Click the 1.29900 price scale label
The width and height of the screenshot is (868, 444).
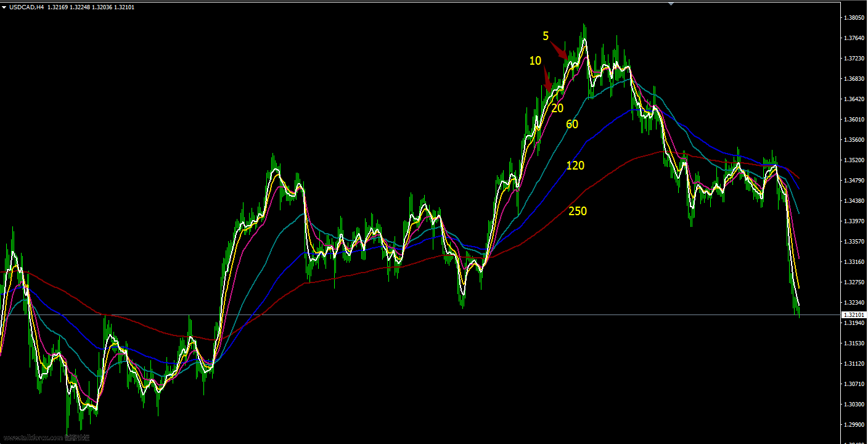pyautogui.click(x=854, y=425)
